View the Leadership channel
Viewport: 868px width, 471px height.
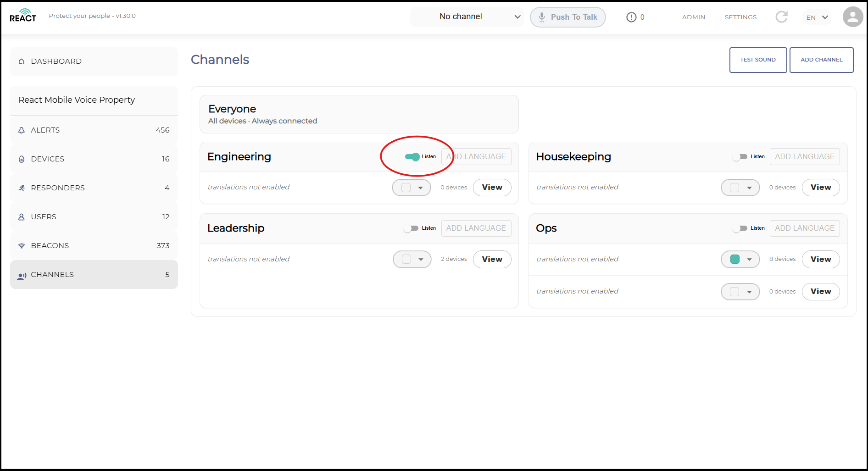click(492, 260)
